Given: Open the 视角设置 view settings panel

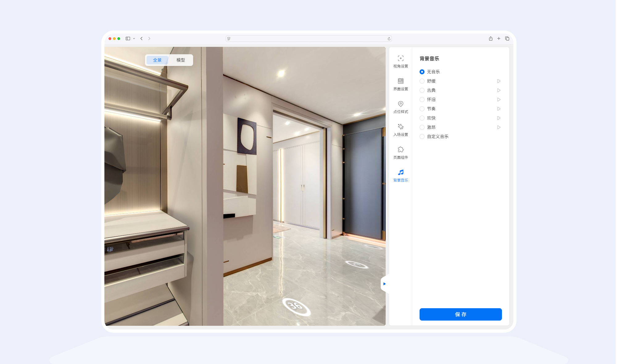Looking at the screenshot, I should [x=400, y=62].
